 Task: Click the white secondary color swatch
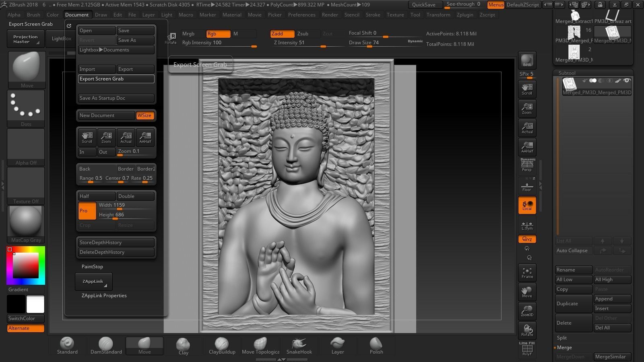click(35, 304)
